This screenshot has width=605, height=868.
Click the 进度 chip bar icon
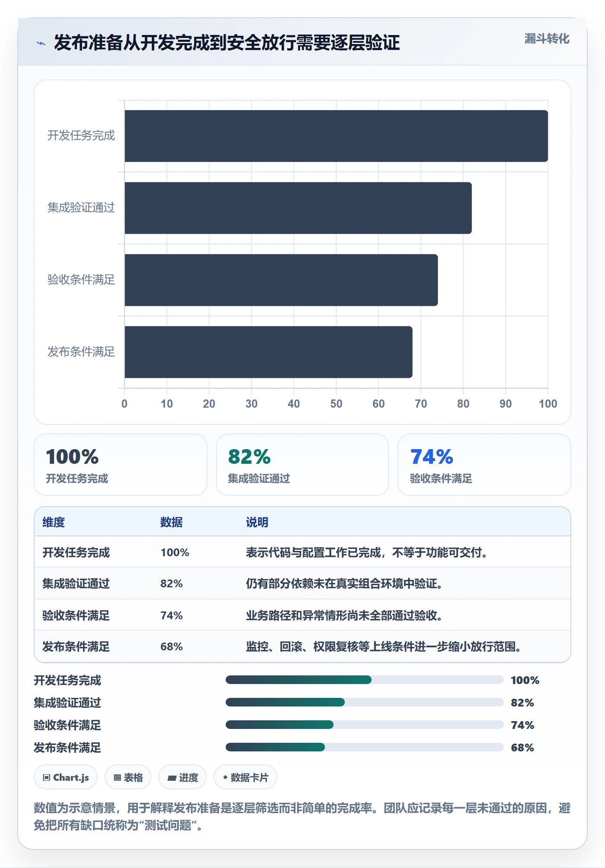[172, 778]
